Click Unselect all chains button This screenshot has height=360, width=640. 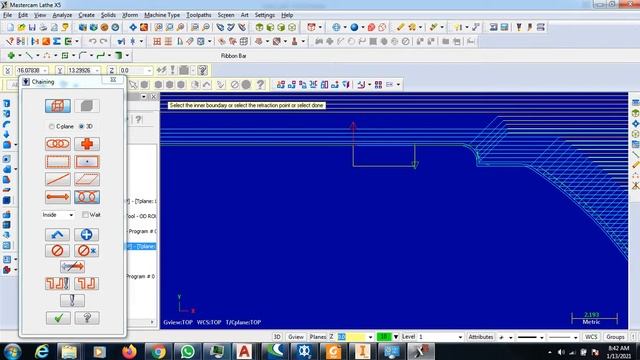pos(87,251)
